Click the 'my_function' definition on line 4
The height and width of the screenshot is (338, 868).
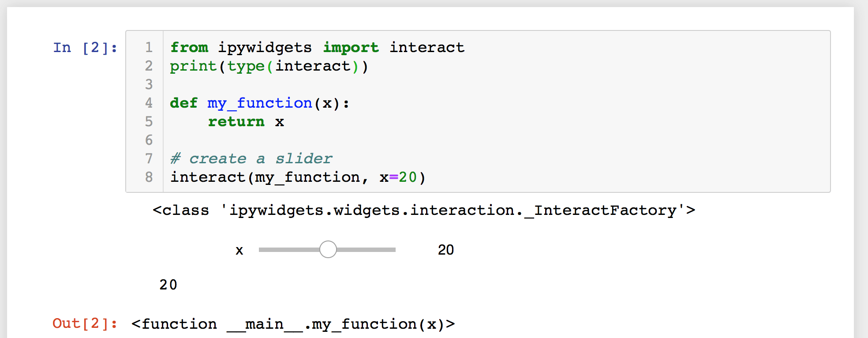259,103
